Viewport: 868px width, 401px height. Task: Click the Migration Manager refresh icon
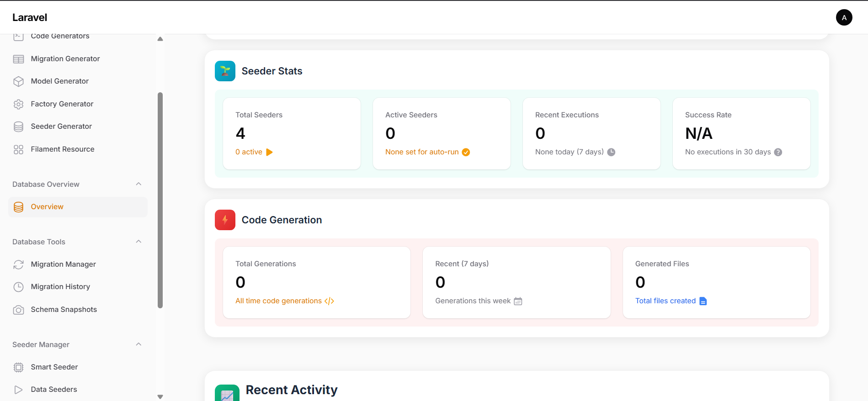click(18, 264)
